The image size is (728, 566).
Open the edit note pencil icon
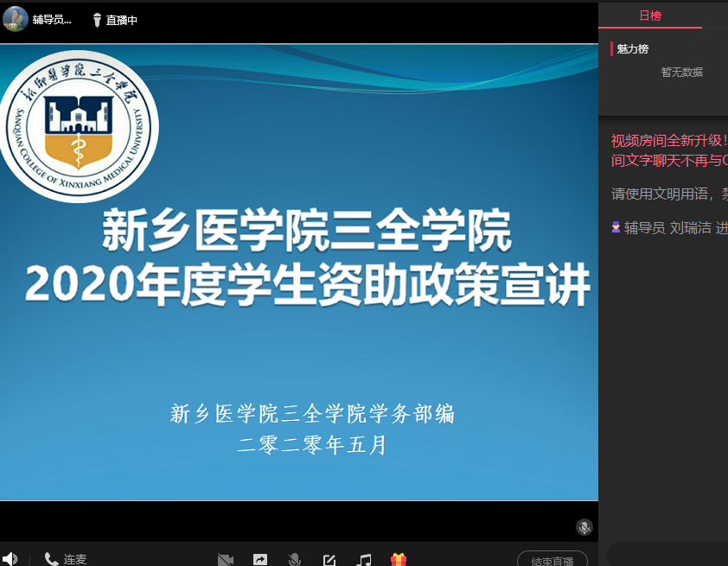point(329,560)
